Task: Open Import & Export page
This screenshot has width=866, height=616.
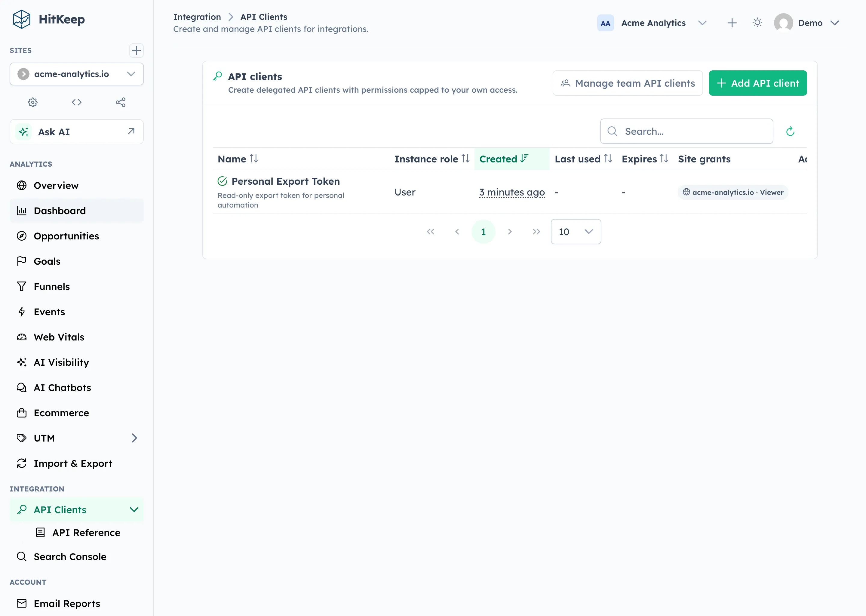Action: (77, 464)
